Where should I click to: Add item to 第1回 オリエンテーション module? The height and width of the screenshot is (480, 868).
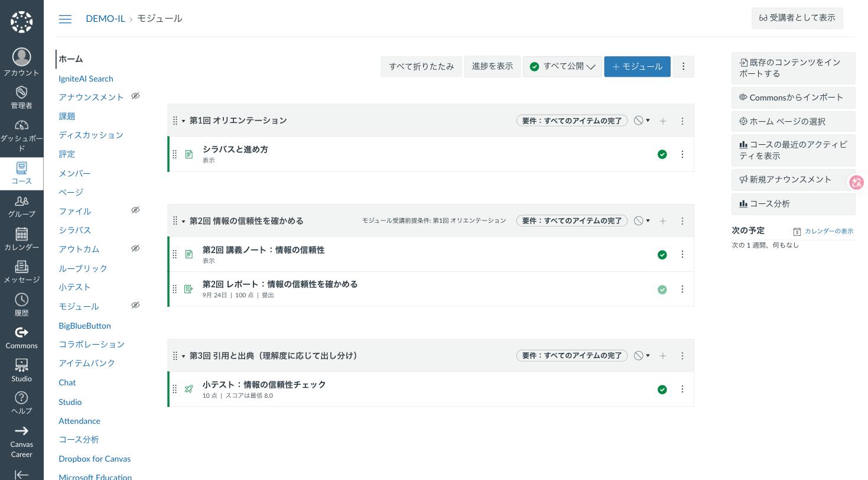663,121
